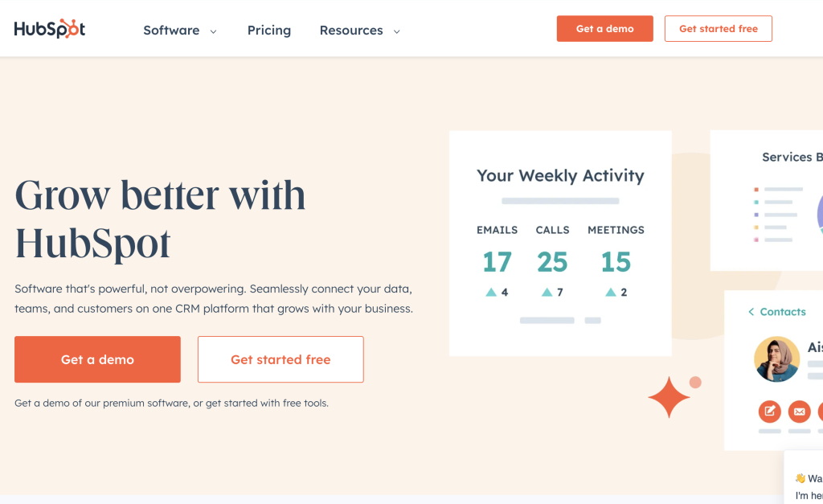Image resolution: width=823 pixels, height=504 pixels.
Task: Expand the Software dropdown arrow
Action: point(214,31)
